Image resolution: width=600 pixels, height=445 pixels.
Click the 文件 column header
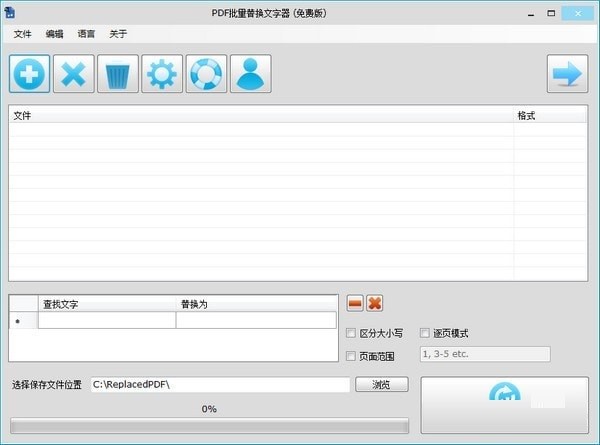click(261, 115)
